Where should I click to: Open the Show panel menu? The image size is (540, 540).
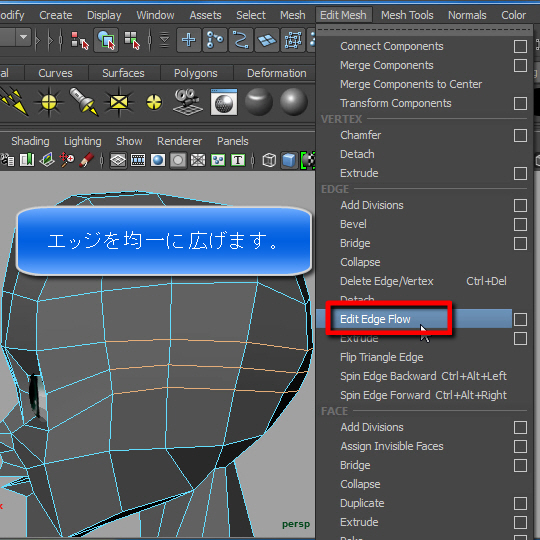(129, 141)
